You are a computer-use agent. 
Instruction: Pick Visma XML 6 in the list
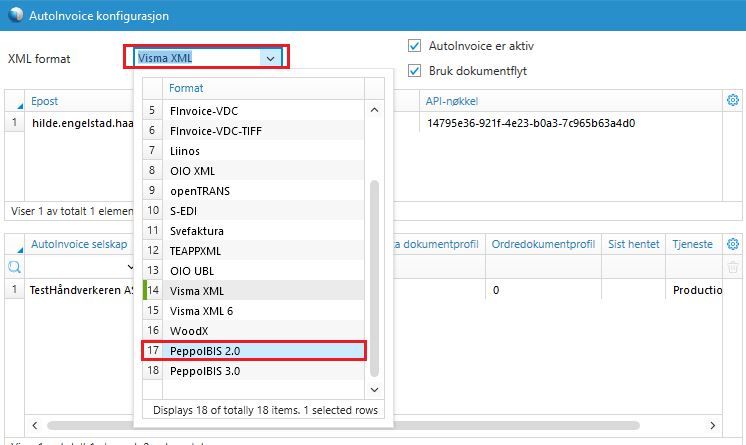pos(254,311)
